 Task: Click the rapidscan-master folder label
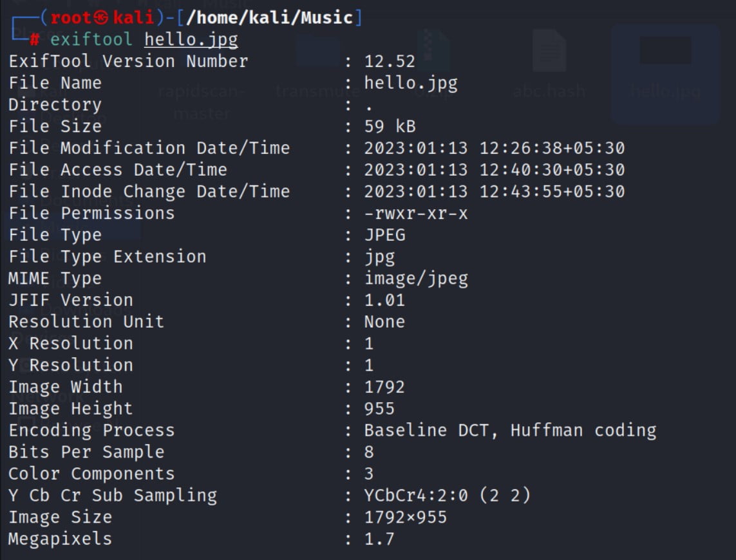(x=202, y=102)
